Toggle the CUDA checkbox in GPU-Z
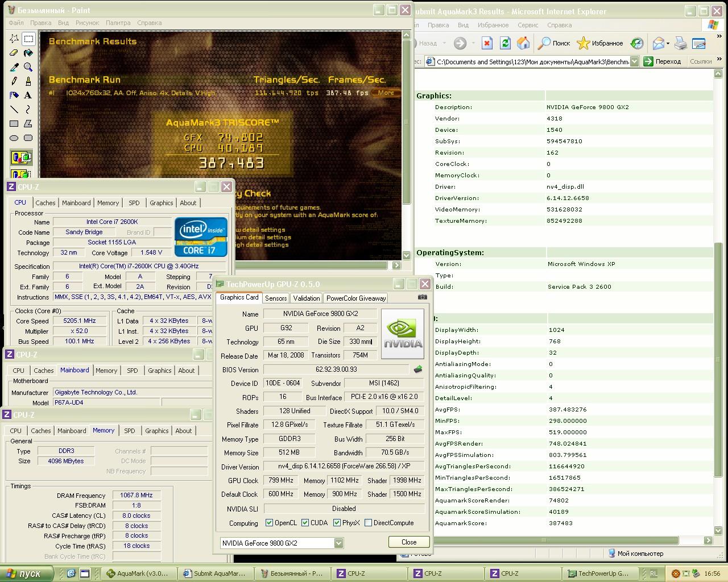Image resolution: width=728 pixels, height=582 pixels. (305, 523)
